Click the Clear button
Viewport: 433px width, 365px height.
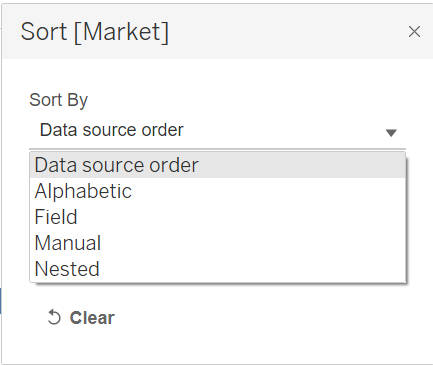coord(81,318)
